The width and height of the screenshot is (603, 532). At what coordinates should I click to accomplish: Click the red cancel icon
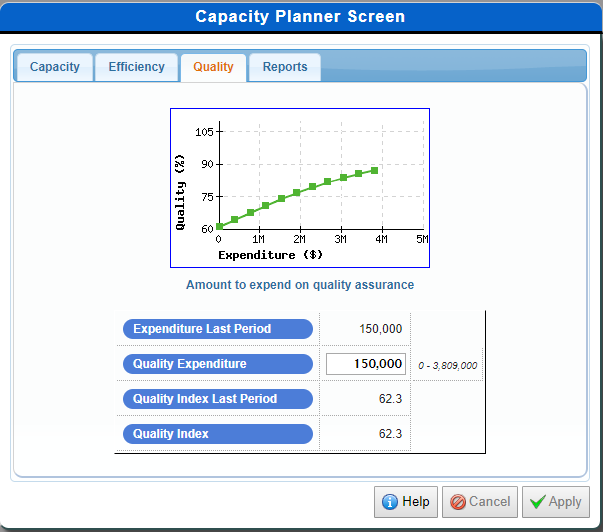pos(457,502)
